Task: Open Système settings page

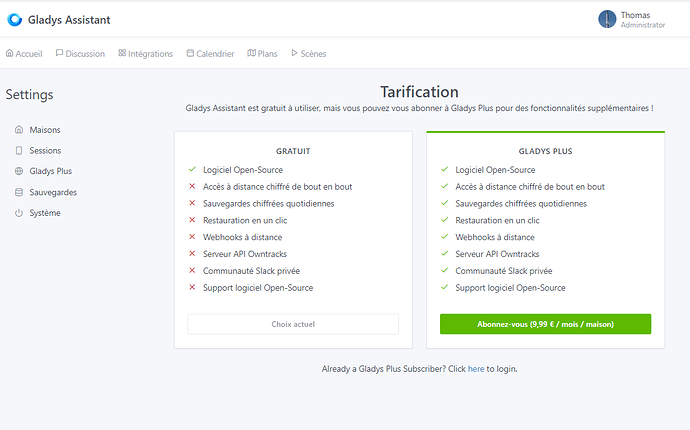Action: click(x=45, y=213)
